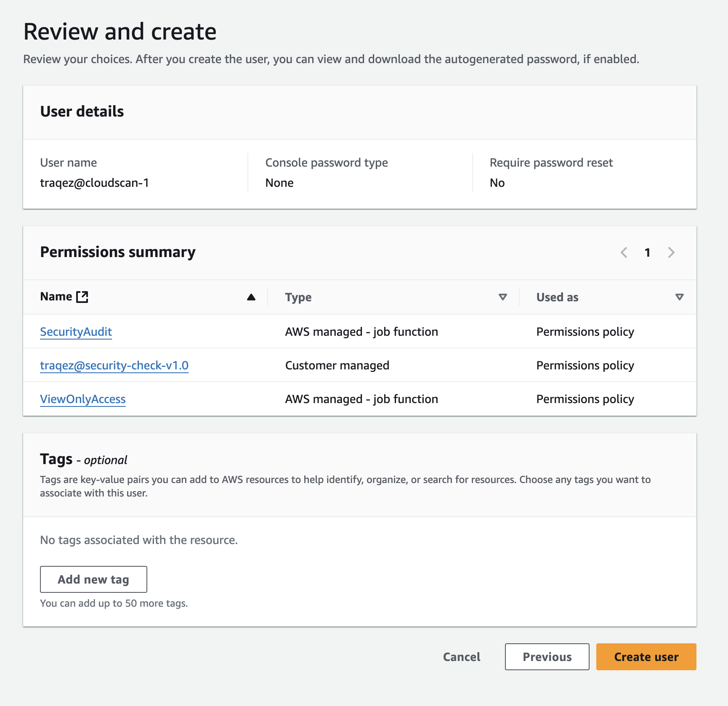Select the Customer managed policy row

point(362,365)
